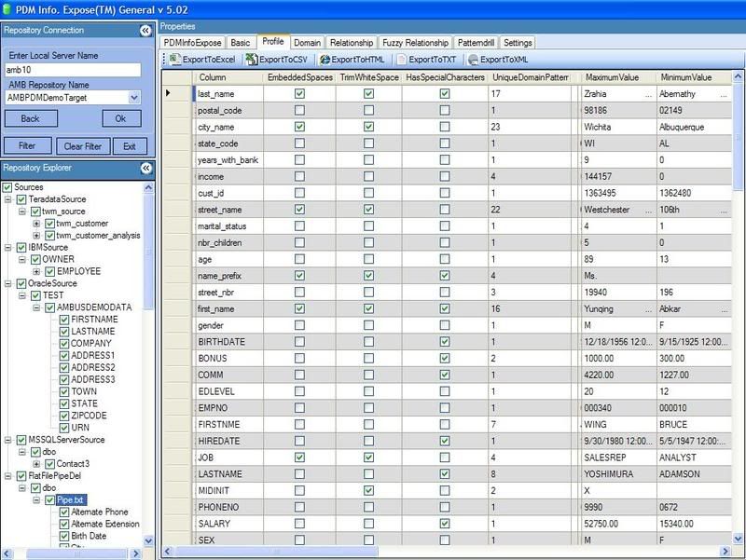The height and width of the screenshot is (560, 746).
Task: Toggle the COMPANY checkbox in tree
Action: (64, 343)
